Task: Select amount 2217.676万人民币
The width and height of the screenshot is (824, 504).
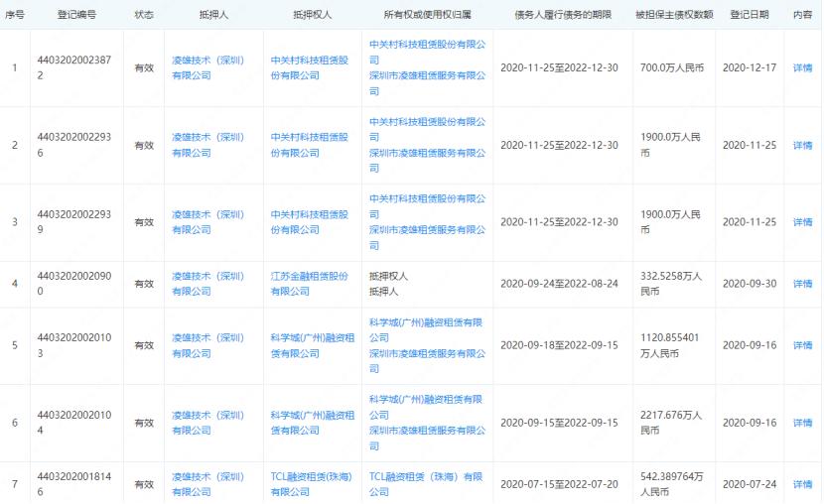Action: point(671,423)
